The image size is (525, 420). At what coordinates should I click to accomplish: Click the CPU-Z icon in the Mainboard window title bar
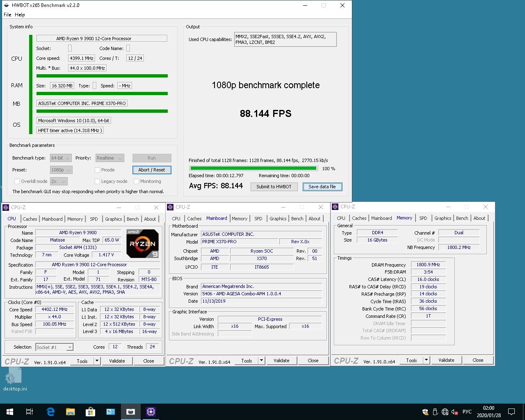click(x=170, y=207)
